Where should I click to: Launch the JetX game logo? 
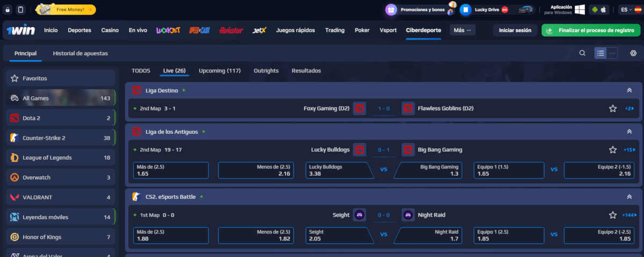[x=260, y=30]
